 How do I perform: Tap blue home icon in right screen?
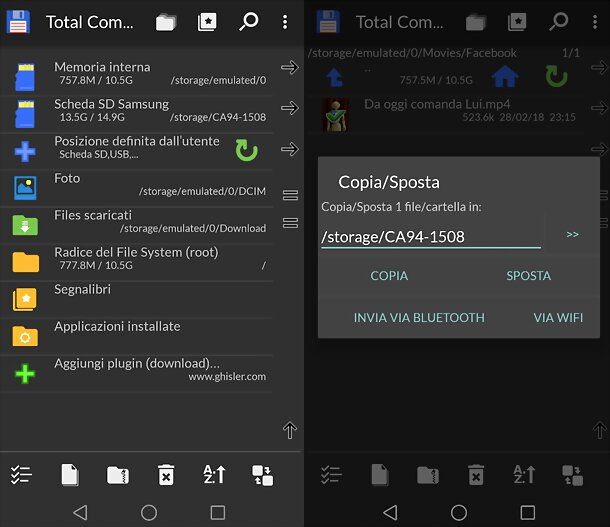click(x=505, y=76)
